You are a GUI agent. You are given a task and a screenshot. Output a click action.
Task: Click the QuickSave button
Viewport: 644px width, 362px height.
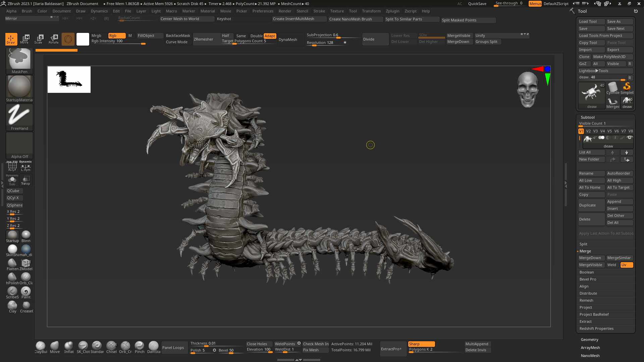coord(477,4)
